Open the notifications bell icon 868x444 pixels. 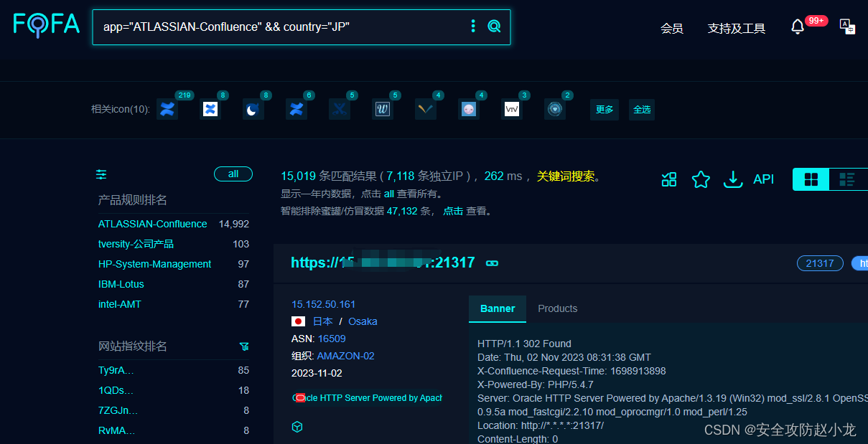[x=797, y=27]
